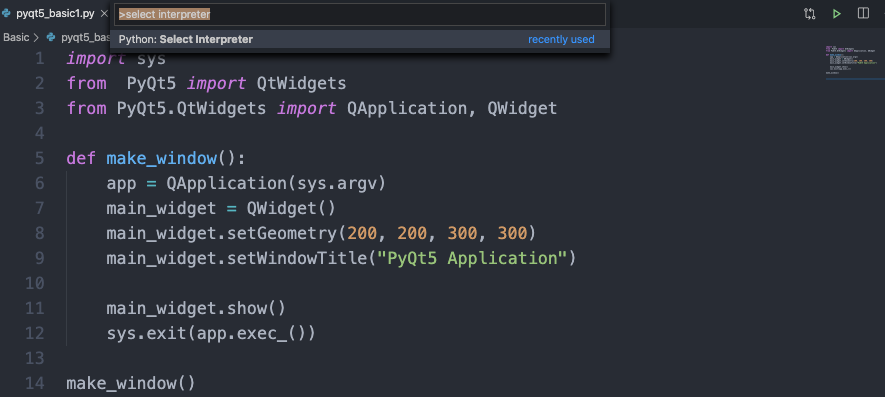Choose the Python: Select Interpreter command

point(360,40)
